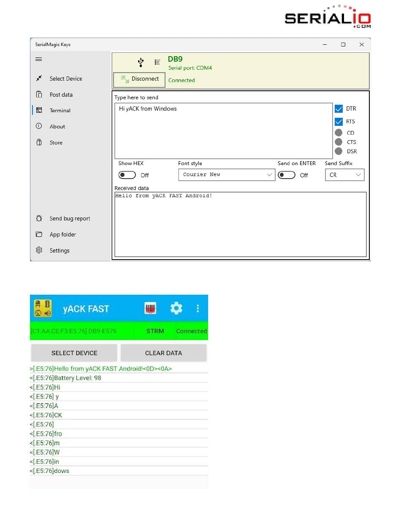Open the Settings page in sidebar

pos(60,250)
